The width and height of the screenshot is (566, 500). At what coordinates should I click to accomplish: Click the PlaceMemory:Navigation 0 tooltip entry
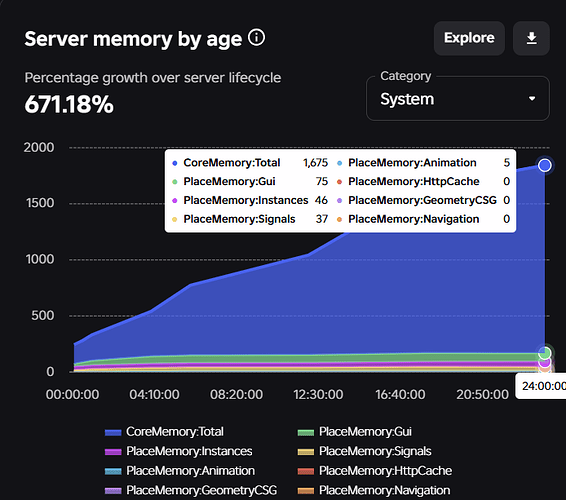(x=423, y=219)
